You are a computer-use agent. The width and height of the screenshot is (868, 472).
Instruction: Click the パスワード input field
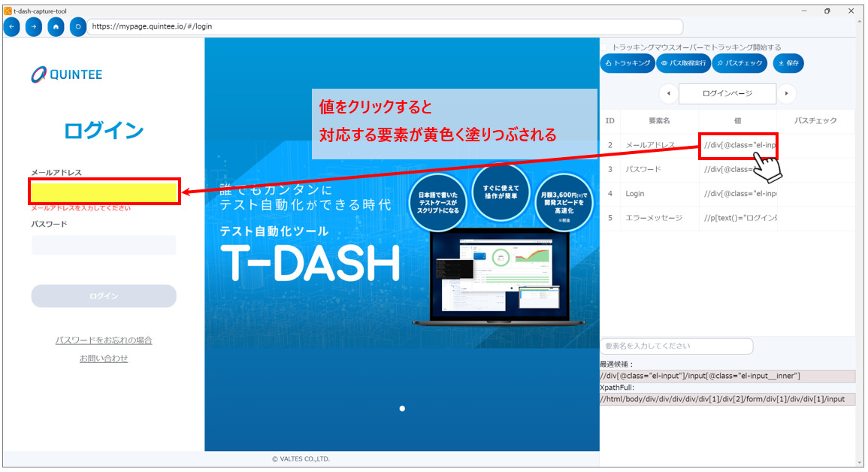pos(104,245)
